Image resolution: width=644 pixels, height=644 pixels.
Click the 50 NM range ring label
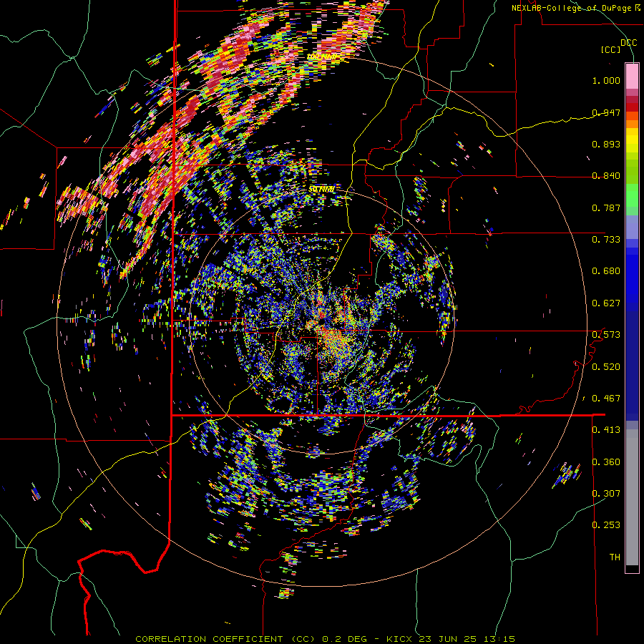pos(321,189)
